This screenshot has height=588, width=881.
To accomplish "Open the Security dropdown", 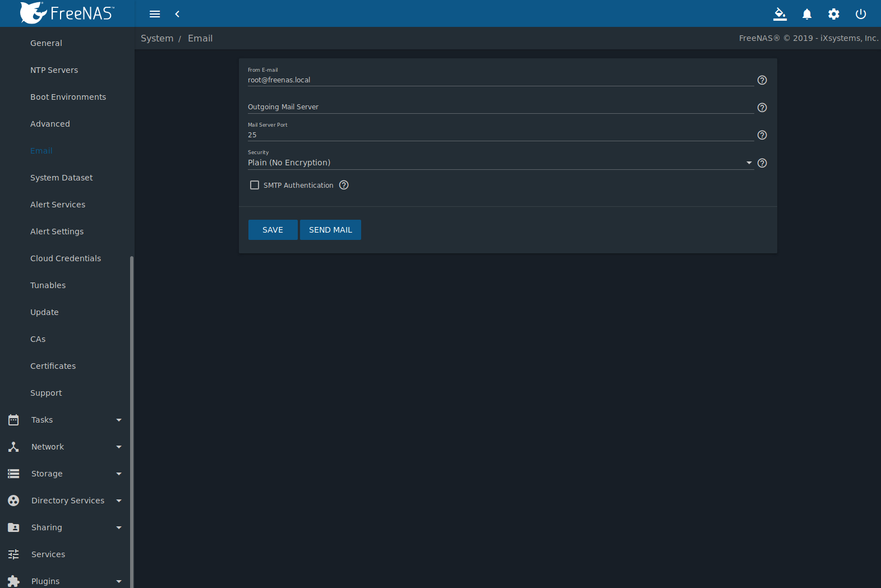I will coord(501,163).
